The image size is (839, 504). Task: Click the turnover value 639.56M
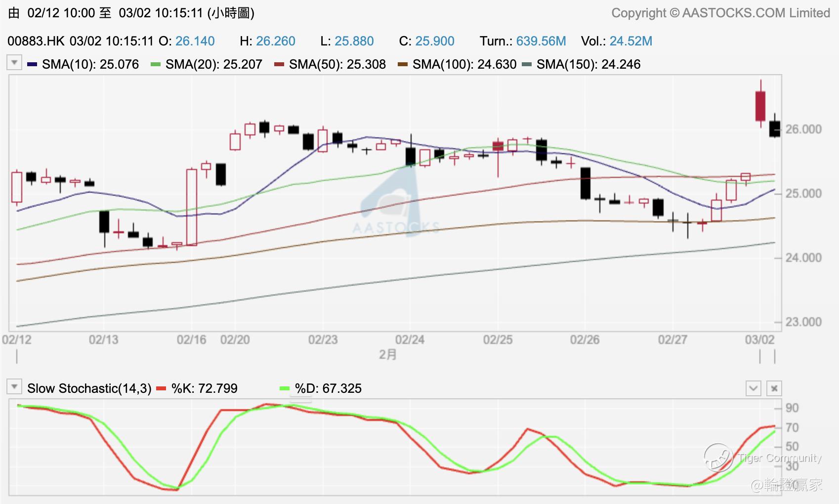(x=541, y=41)
